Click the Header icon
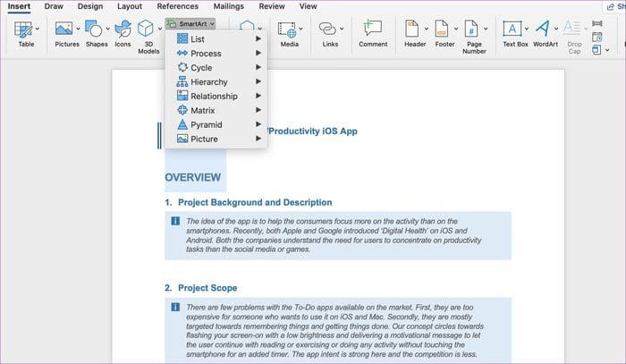Viewport: 626px width, 364px height. coord(411,29)
